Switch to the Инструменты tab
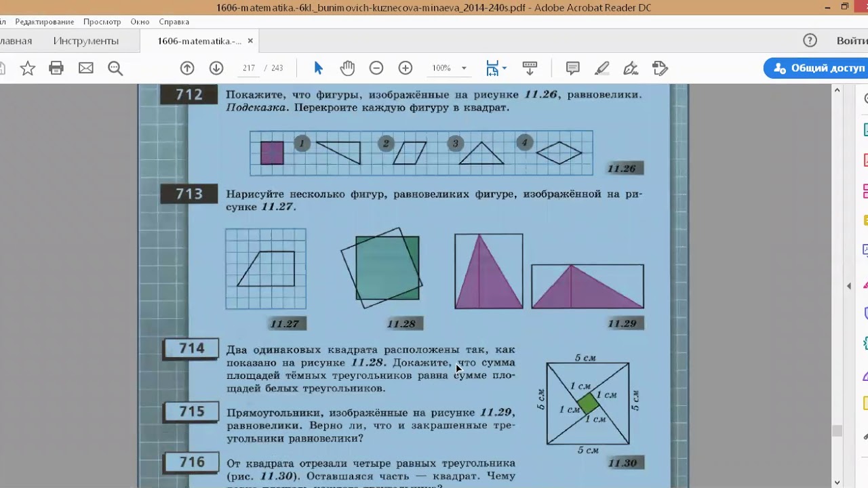 point(86,41)
